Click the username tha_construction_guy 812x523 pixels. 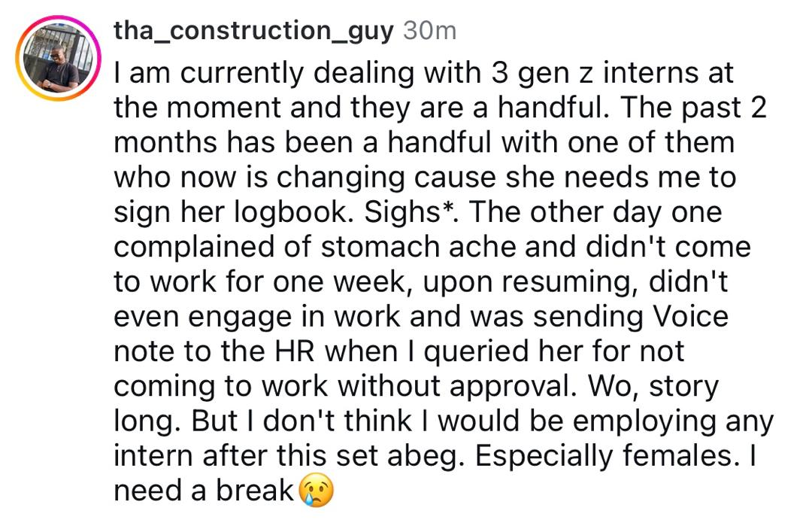click(x=254, y=31)
